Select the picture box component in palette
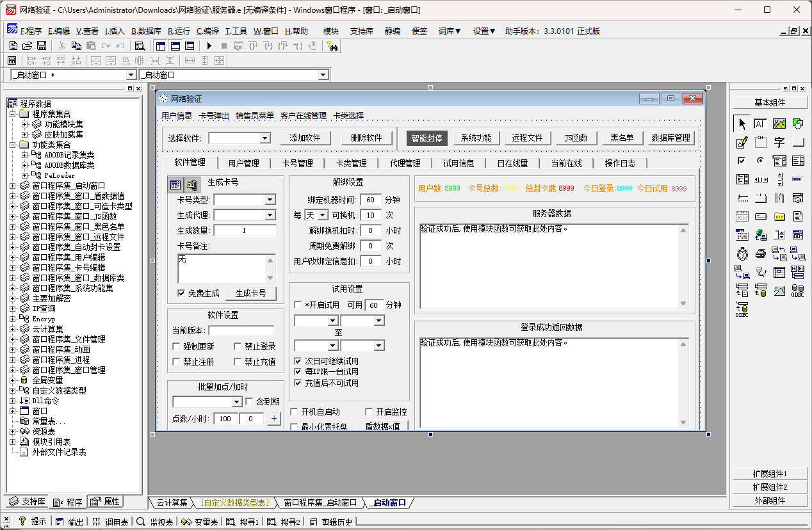The image size is (812, 530). [779, 124]
